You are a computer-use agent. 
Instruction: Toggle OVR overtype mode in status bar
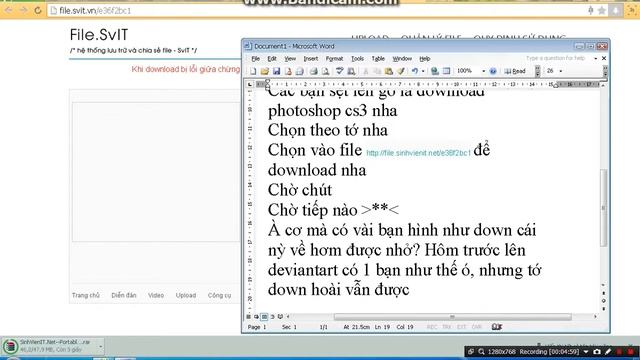pos(476,327)
